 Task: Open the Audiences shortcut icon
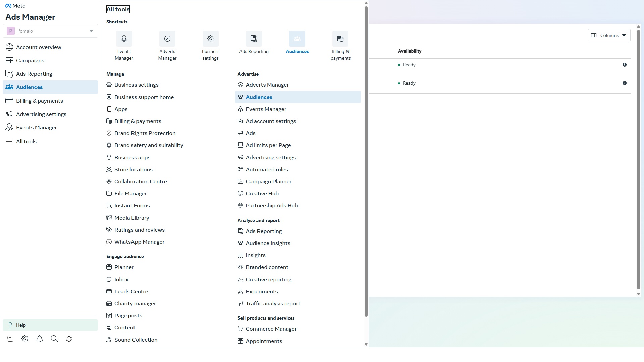297,39
